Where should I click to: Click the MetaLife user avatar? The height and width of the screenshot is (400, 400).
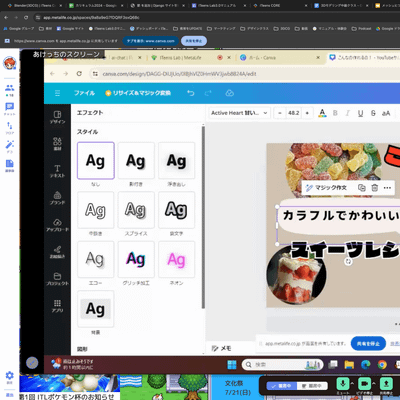point(10,63)
